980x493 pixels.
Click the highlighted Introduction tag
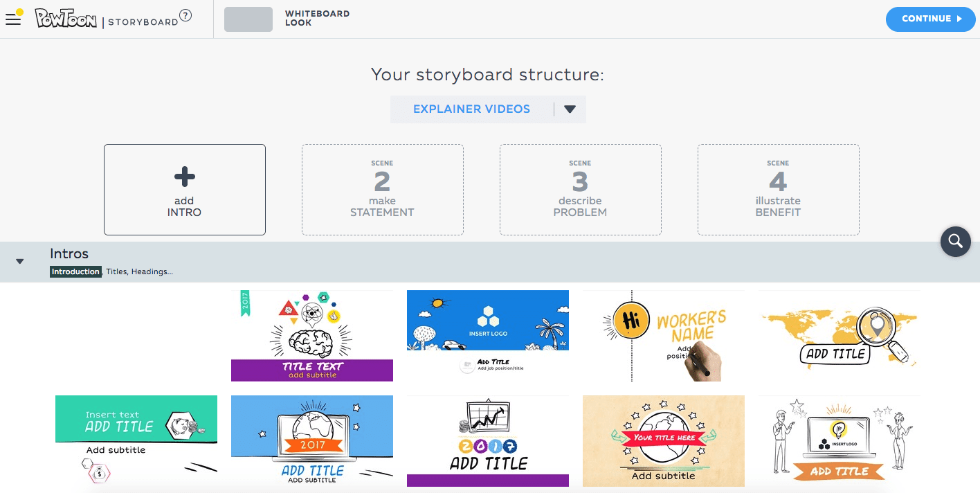click(x=75, y=271)
